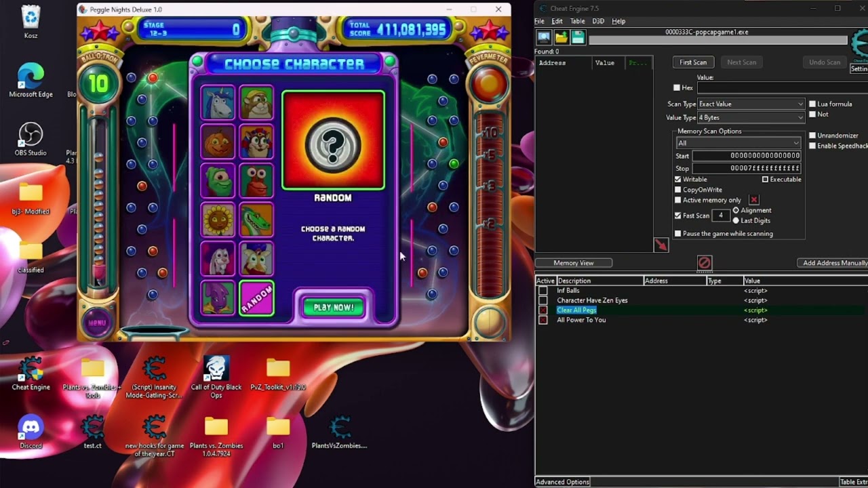The image size is (868, 488).
Task: Choose the owl master character
Action: (256, 259)
